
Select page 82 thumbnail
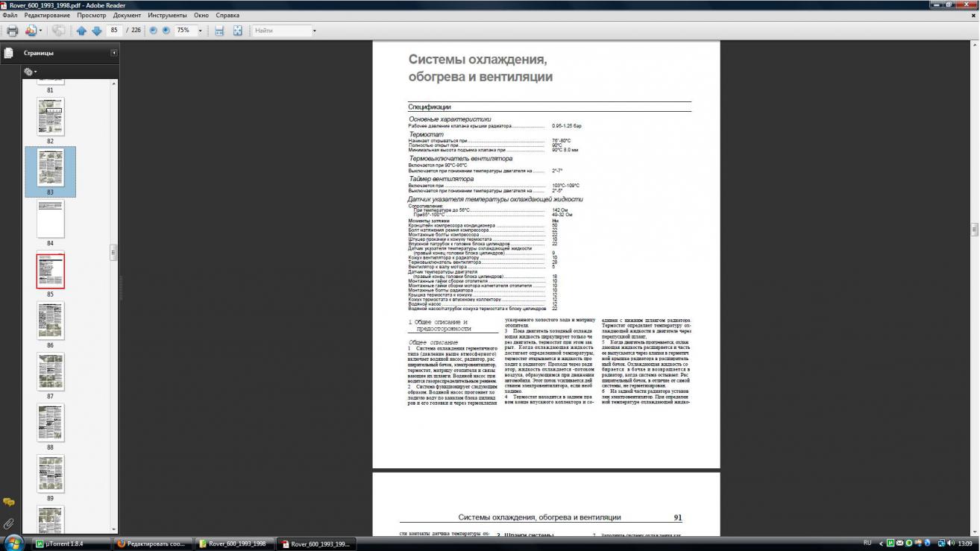(x=50, y=116)
